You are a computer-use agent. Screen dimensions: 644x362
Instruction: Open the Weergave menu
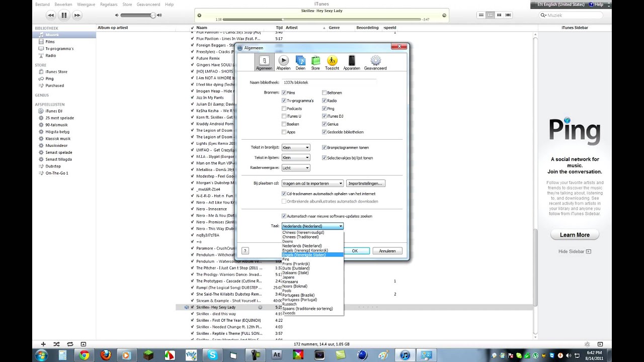[86, 4]
